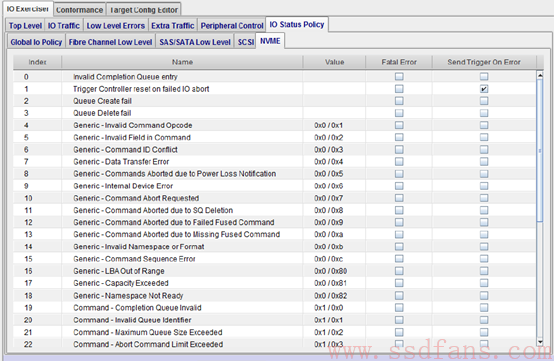554x361 pixels.
Task: Click the vertical scrollbar thumb
Action: (x=540, y=150)
